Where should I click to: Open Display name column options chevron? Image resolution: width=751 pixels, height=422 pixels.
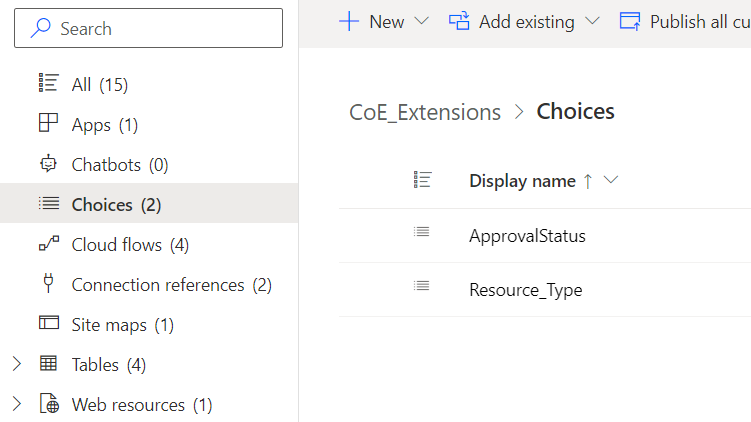point(611,180)
